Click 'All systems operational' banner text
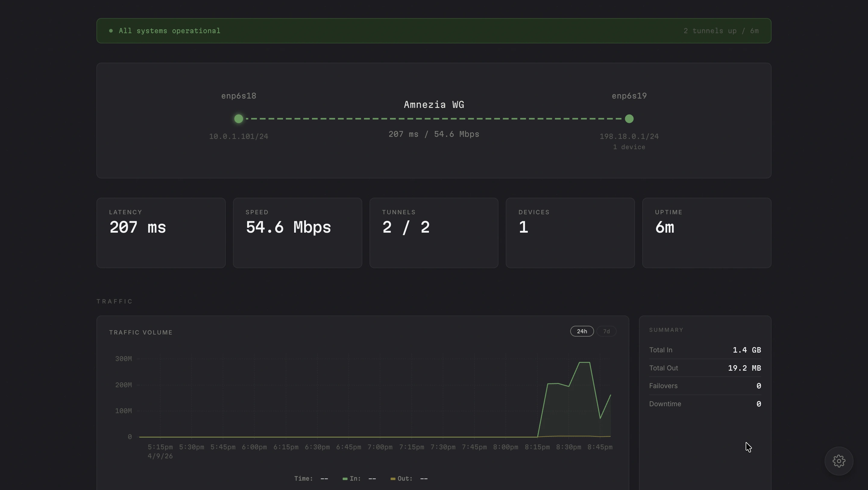This screenshot has height=490, width=868. point(169,31)
